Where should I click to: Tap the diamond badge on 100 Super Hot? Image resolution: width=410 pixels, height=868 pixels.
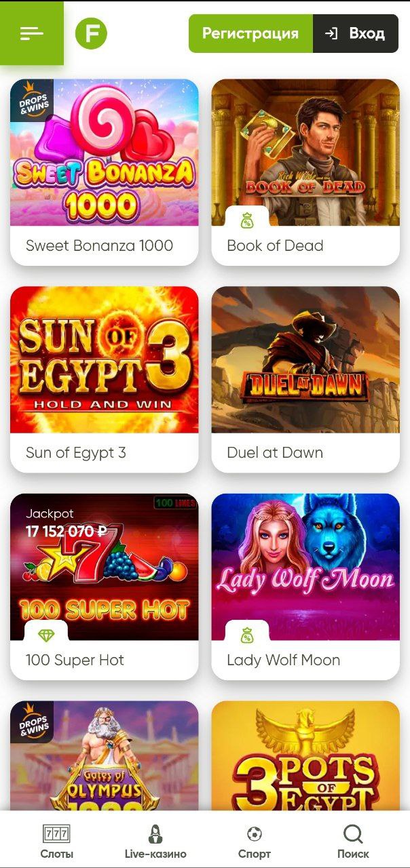46,635
